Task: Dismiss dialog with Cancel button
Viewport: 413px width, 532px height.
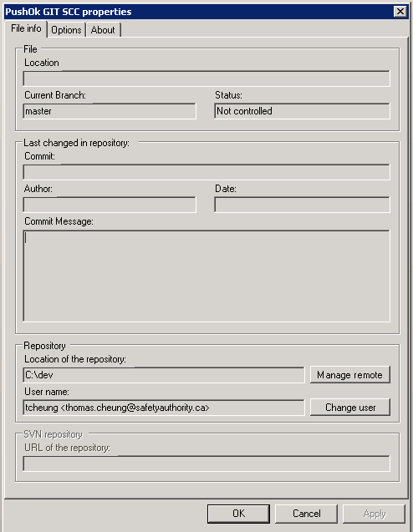Action: (306, 514)
